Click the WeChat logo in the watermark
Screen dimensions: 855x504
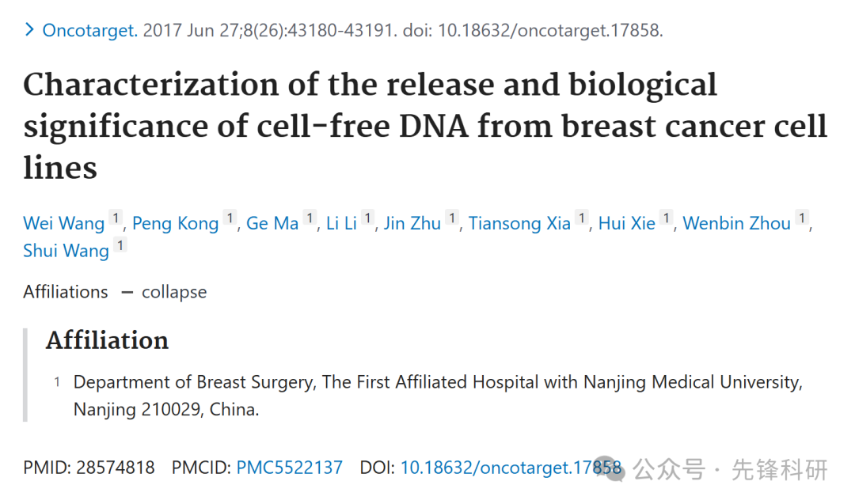pyautogui.click(x=610, y=468)
